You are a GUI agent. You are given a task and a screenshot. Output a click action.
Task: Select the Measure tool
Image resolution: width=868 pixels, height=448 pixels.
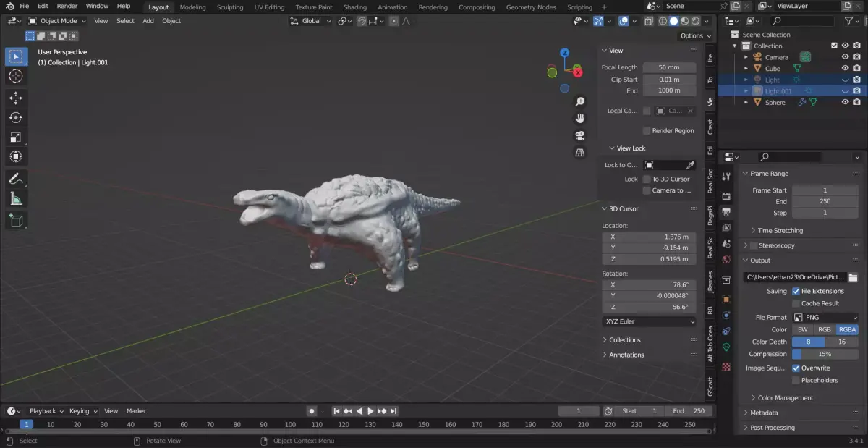coord(16,198)
